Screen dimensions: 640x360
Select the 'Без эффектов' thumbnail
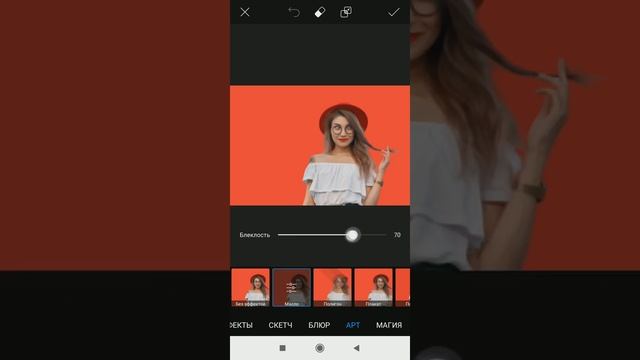point(251,287)
